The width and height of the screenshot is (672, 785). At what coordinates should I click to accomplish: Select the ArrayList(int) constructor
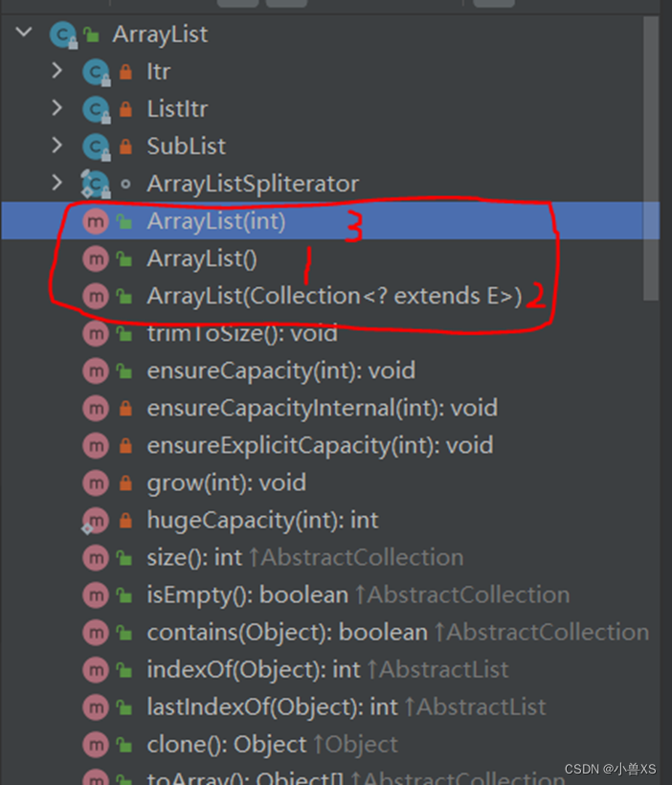(x=215, y=220)
